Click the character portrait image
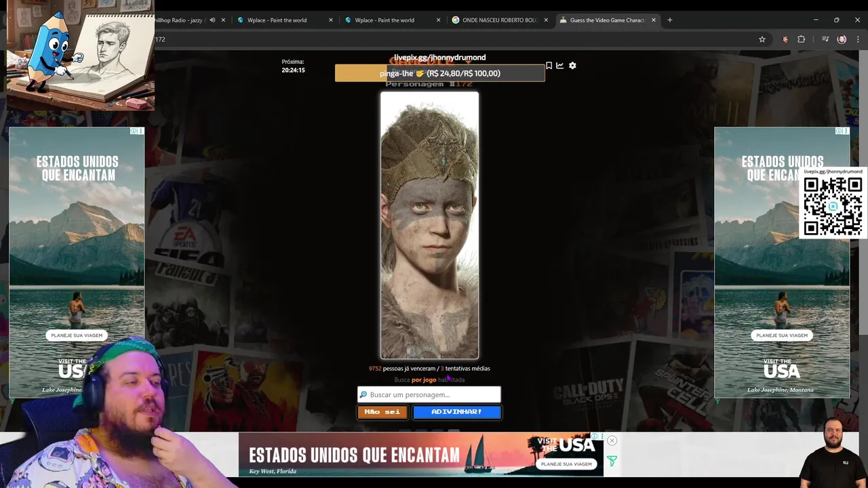 tap(429, 226)
